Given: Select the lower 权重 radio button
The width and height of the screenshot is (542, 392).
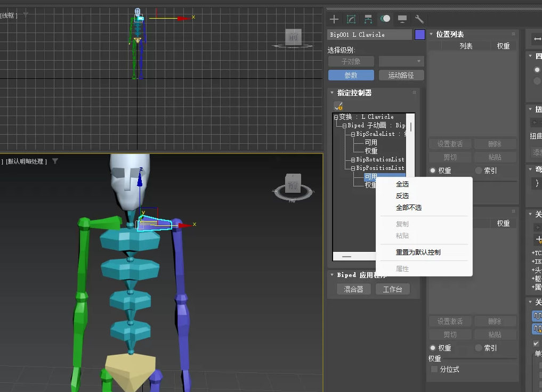Looking at the screenshot, I should (x=433, y=348).
